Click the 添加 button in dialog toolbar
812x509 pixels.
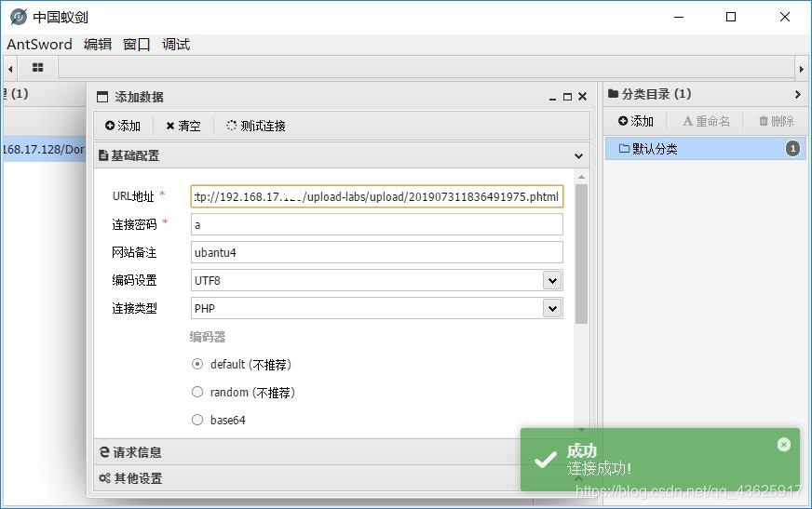123,126
